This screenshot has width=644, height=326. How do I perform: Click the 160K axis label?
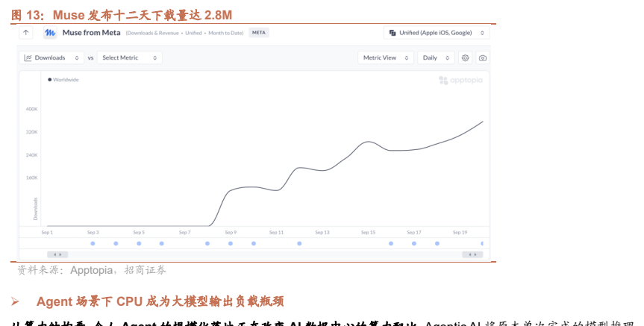[31, 178]
